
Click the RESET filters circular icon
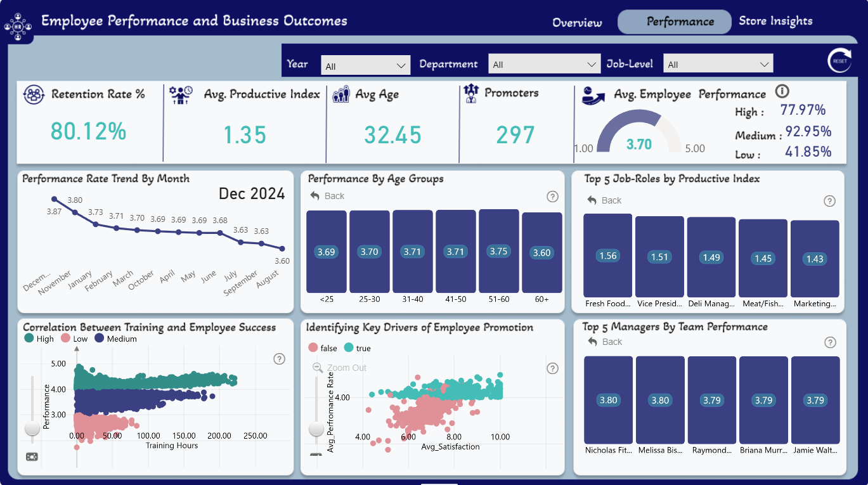click(x=839, y=61)
